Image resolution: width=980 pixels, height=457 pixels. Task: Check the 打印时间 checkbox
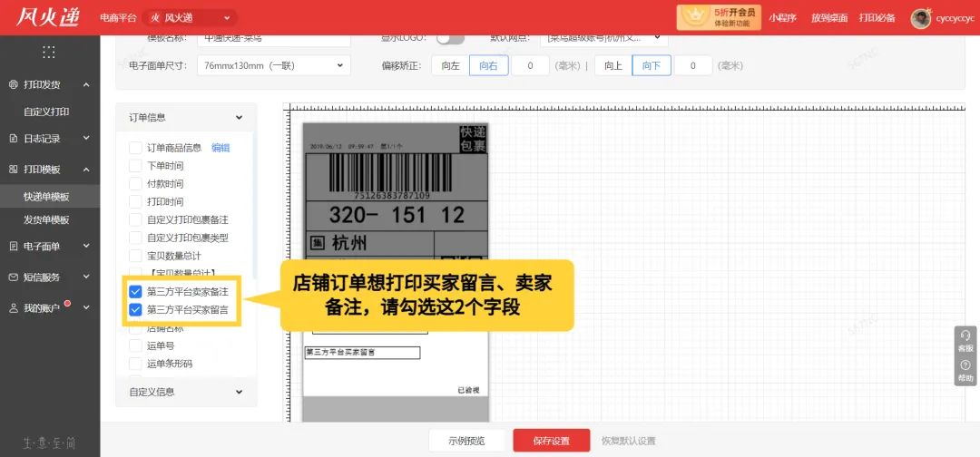[x=135, y=201]
